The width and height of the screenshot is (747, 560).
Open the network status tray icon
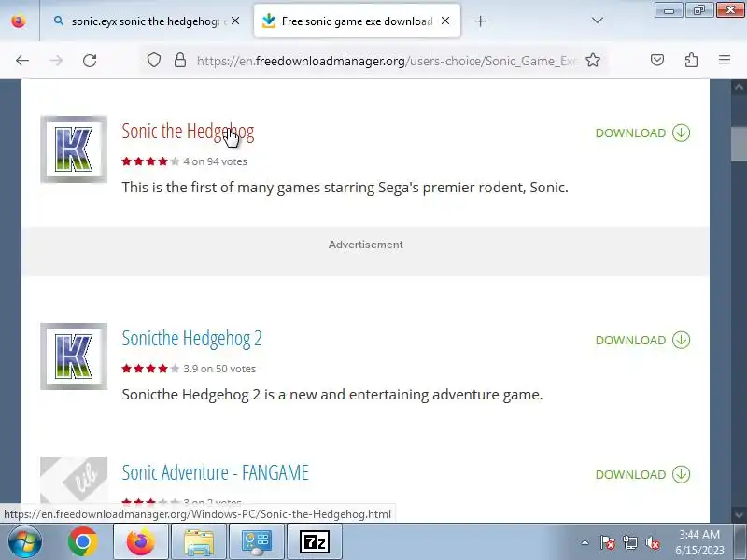[x=629, y=542]
